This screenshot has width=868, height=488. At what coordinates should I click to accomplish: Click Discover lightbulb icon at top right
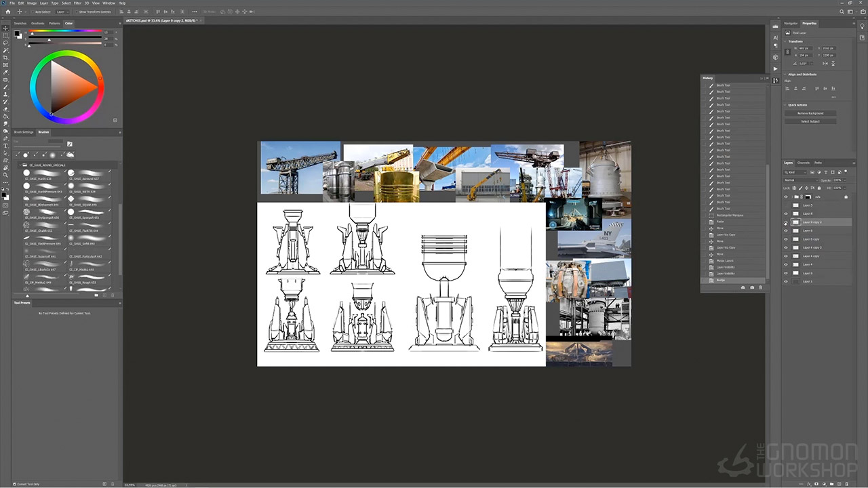[x=863, y=26]
